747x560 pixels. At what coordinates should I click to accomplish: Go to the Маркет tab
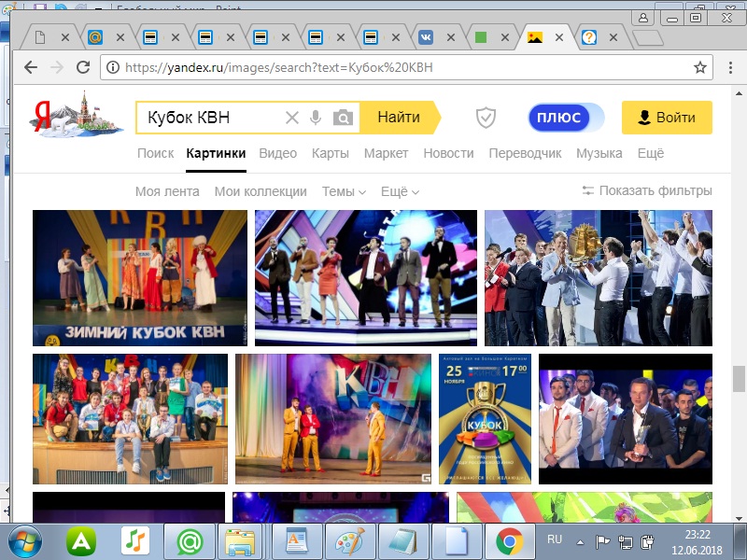point(386,153)
